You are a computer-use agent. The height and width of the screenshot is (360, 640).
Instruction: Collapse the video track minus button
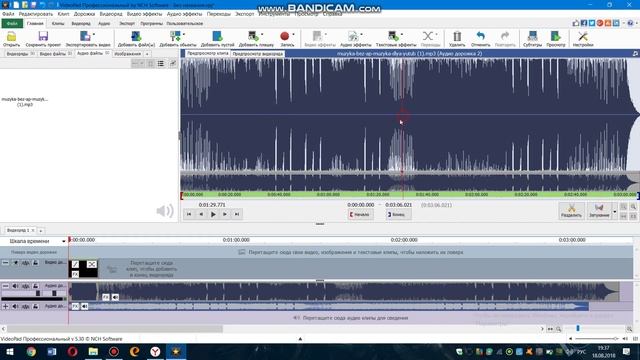pos(5,263)
